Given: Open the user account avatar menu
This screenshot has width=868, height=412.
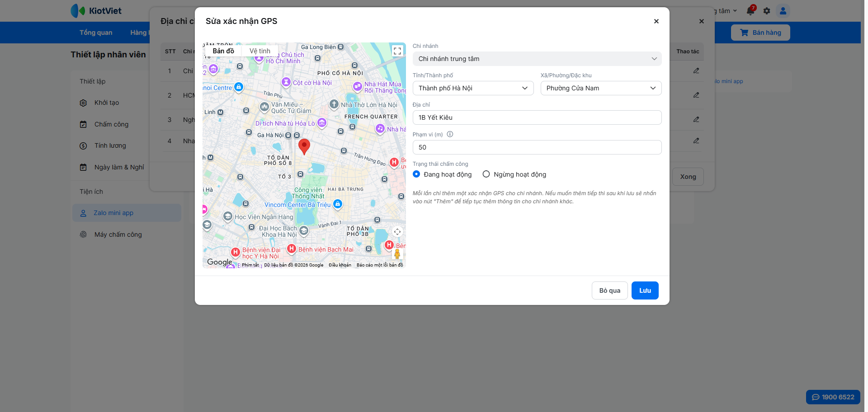Looking at the screenshot, I should tap(783, 11).
